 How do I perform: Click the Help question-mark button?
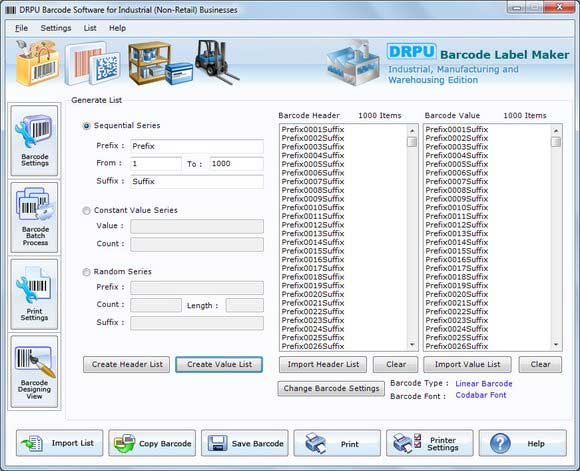pos(523,443)
